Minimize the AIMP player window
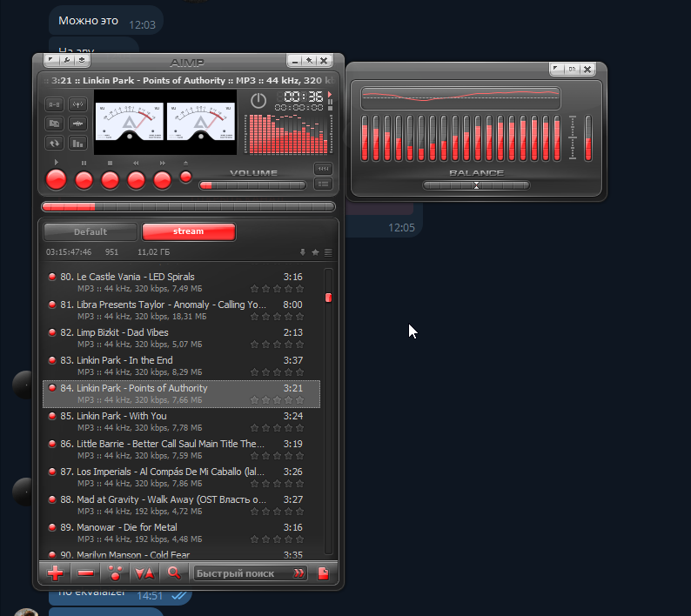Screen dimensions: 691x616 coord(295,61)
